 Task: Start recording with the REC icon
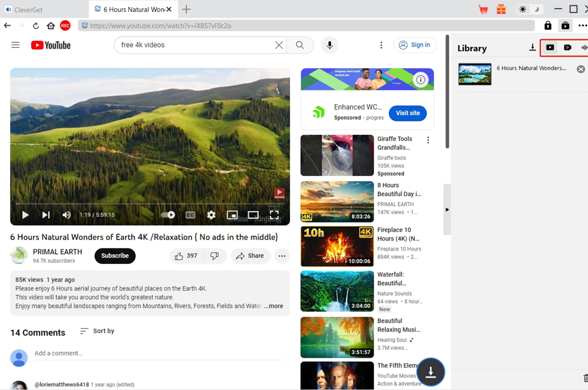point(65,25)
